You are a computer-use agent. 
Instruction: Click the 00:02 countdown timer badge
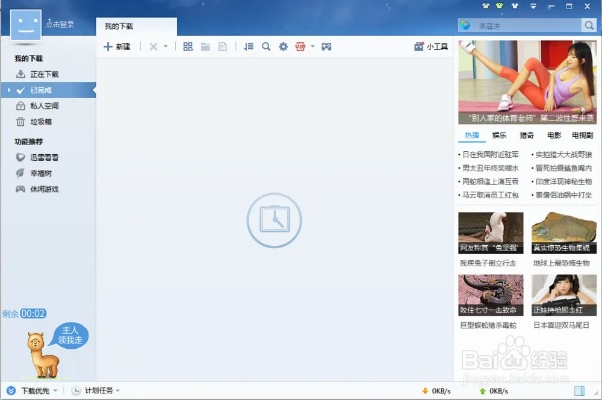point(33,314)
